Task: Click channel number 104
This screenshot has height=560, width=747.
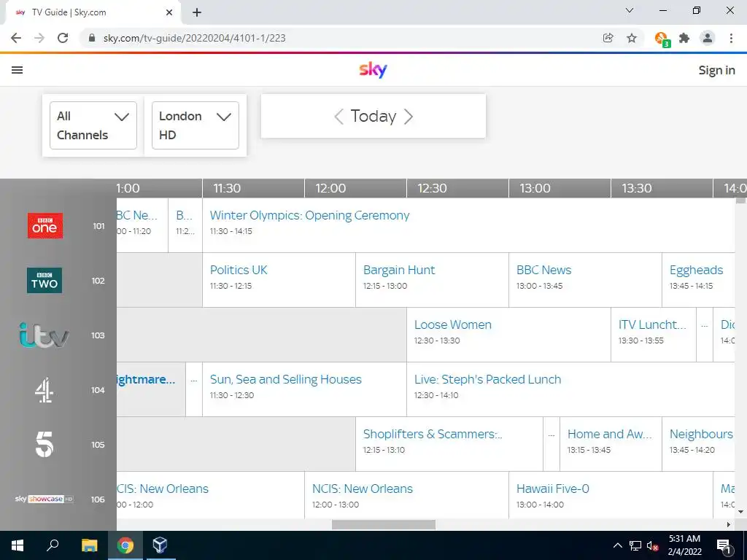Action: point(98,390)
